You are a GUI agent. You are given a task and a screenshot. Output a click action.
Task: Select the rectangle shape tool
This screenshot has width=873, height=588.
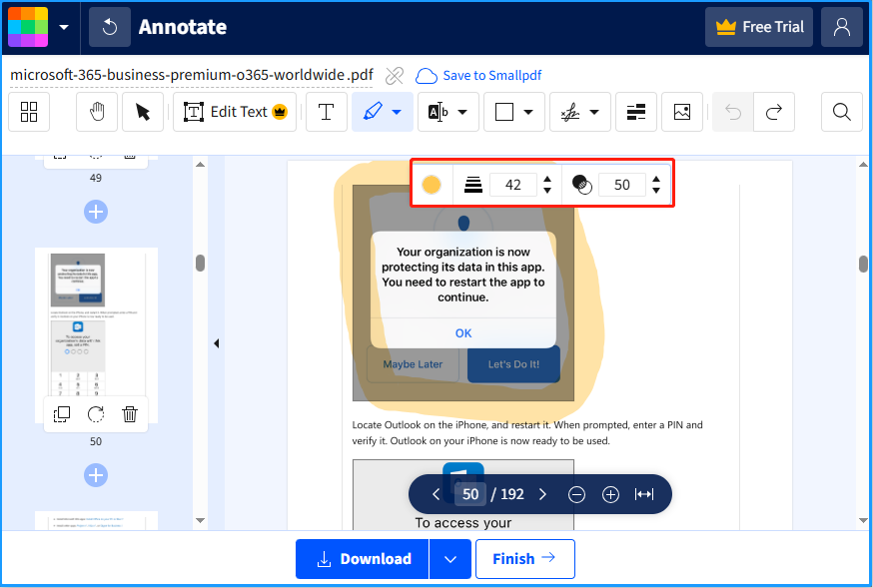[x=504, y=112]
